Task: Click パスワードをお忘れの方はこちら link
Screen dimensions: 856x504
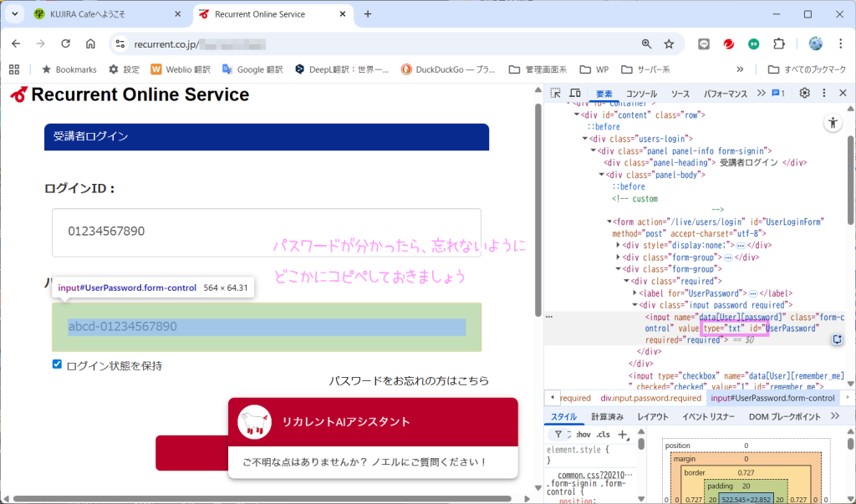Action: click(x=408, y=381)
